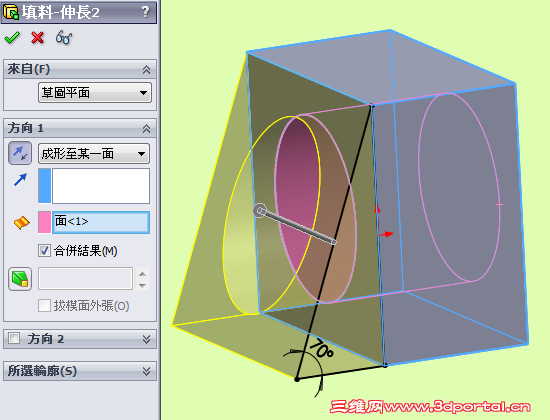The height and width of the screenshot is (420, 550).
Task: Select the 面<1> face selection field
Action: (x=101, y=222)
